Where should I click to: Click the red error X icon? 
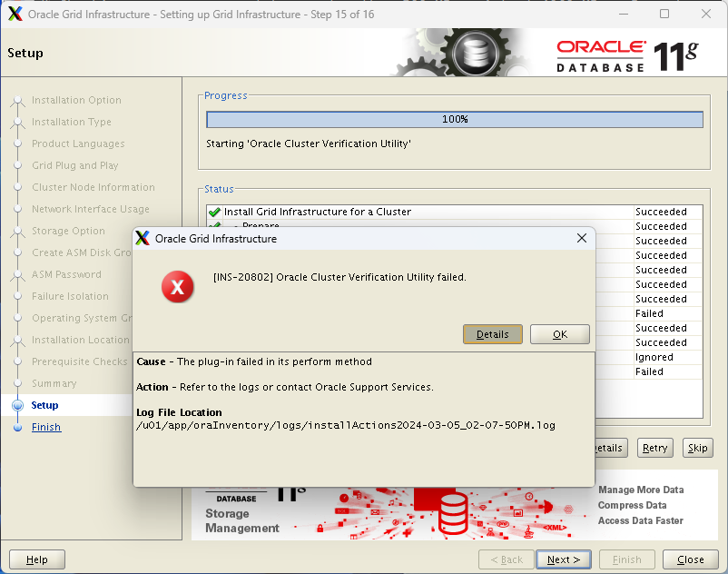pyautogui.click(x=177, y=286)
